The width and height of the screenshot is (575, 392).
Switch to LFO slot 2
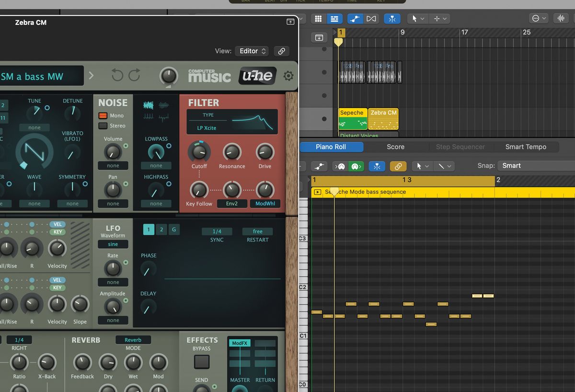point(161,230)
